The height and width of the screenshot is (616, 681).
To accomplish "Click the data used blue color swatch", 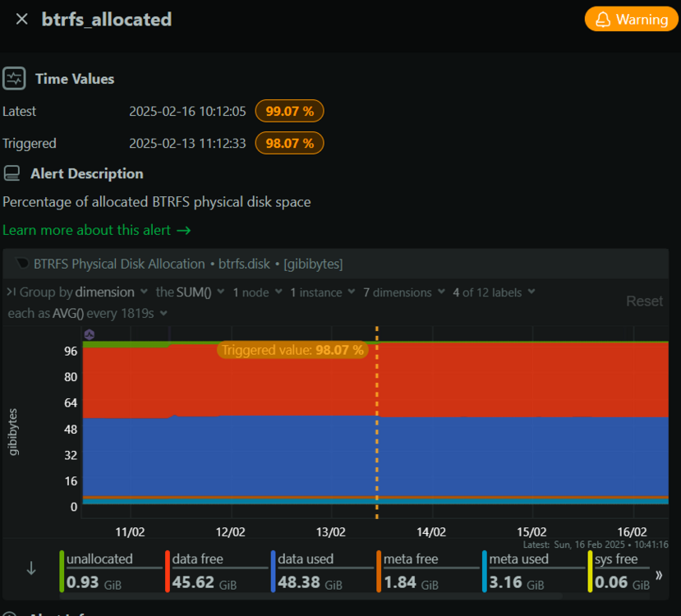I will click(x=274, y=572).
